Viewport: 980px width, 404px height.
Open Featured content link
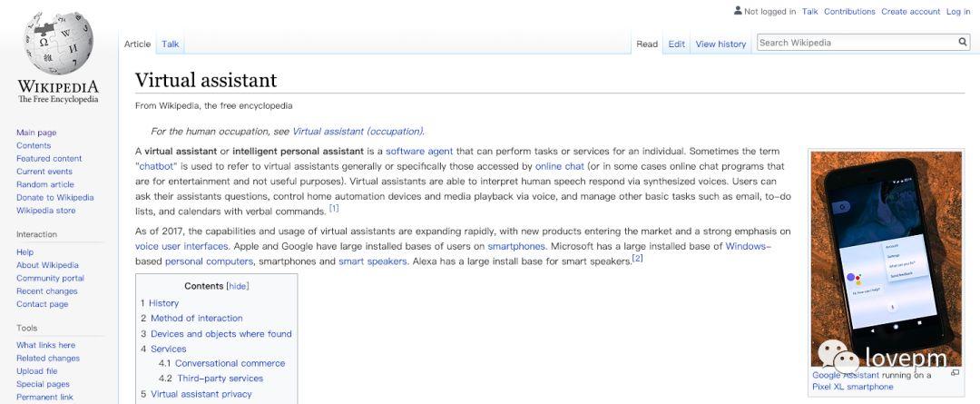point(49,159)
